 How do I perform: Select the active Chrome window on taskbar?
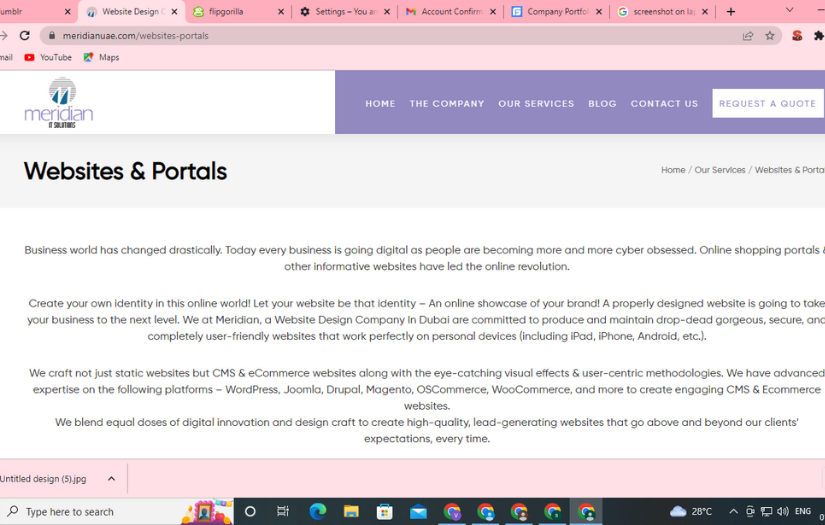tap(586, 511)
